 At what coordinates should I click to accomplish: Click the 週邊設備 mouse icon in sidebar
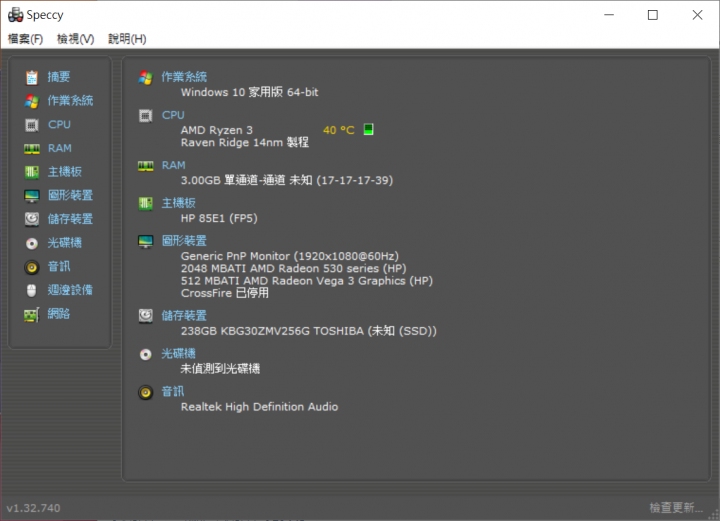32,291
